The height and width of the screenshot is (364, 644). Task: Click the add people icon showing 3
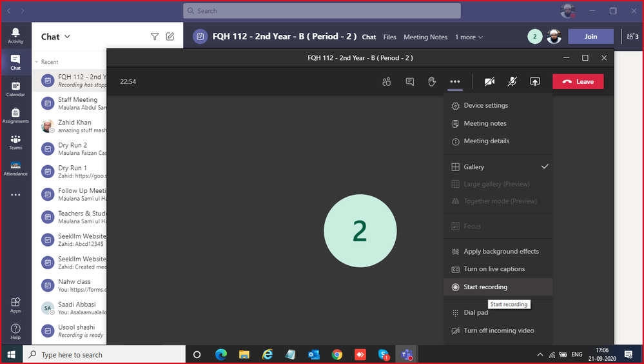pos(632,37)
